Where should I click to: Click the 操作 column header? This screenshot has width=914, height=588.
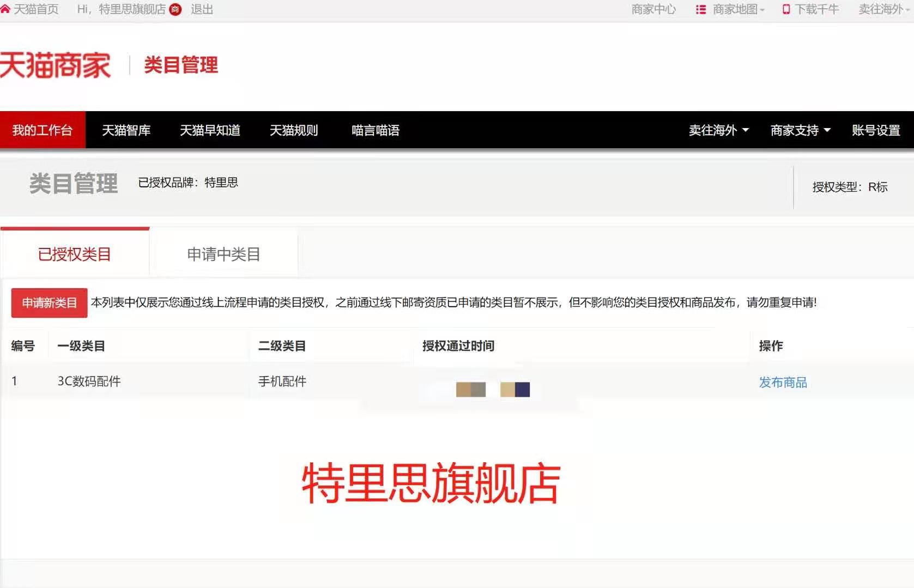point(771,346)
